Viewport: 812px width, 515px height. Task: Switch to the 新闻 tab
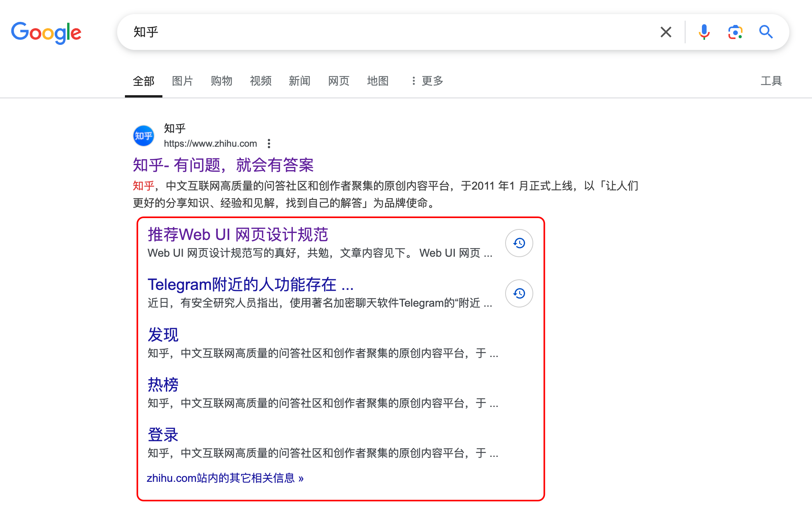tap(300, 81)
